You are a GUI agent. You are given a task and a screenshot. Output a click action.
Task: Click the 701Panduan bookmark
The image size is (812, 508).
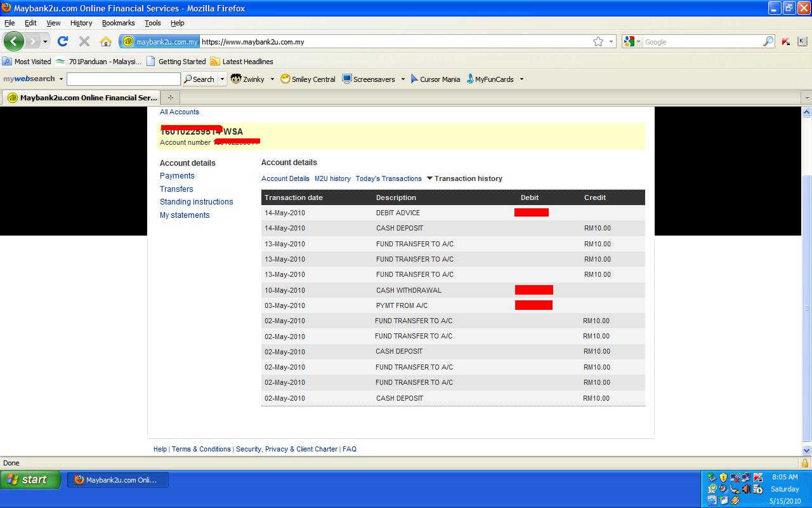click(98, 62)
